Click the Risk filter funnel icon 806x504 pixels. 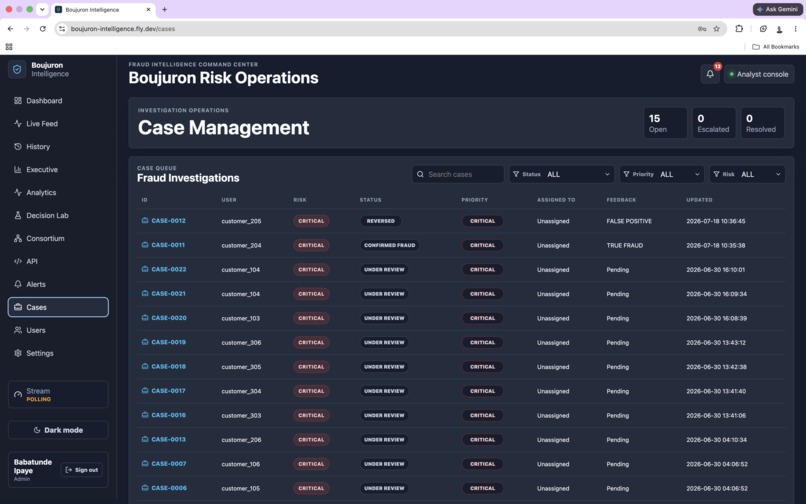pos(716,174)
